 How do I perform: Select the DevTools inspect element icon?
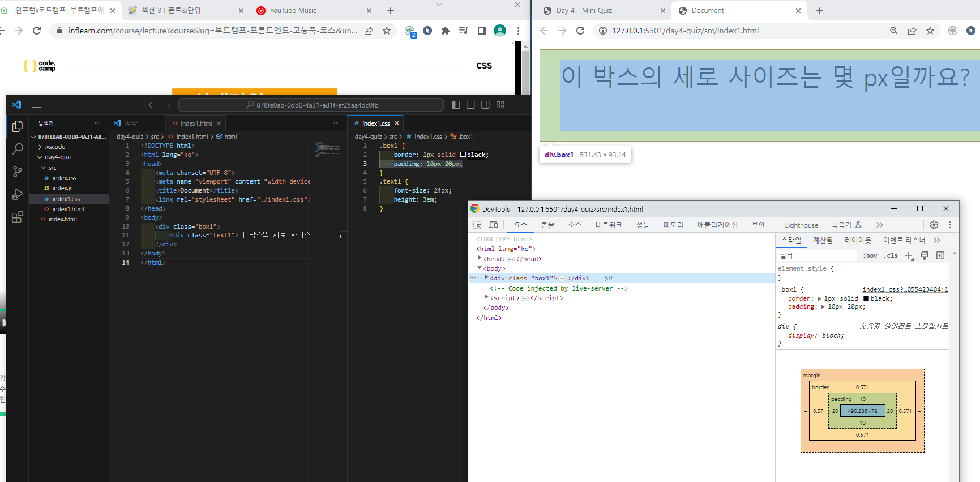point(477,225)
